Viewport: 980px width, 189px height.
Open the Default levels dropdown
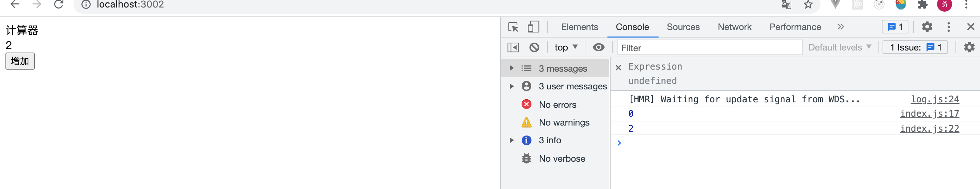[x=839, y=47]
